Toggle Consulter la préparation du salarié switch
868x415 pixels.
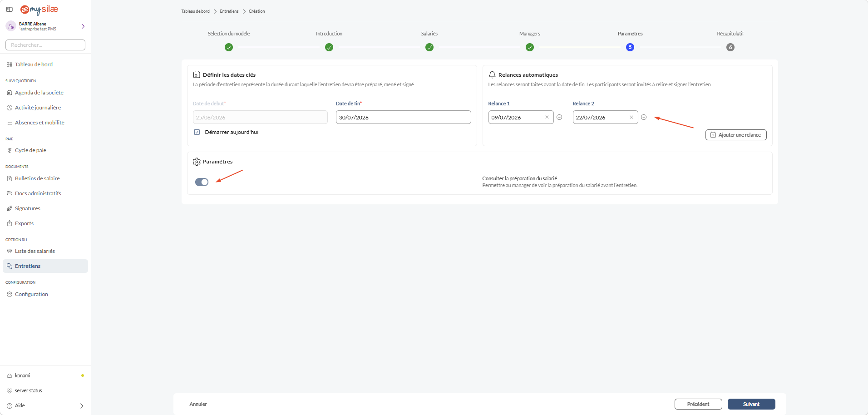point(202,182)
